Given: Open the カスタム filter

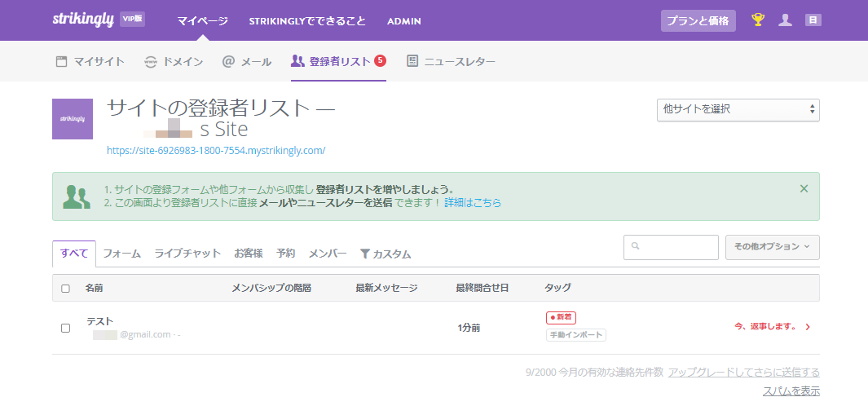Looking at the screenshot, I should (x=386, y=254).
